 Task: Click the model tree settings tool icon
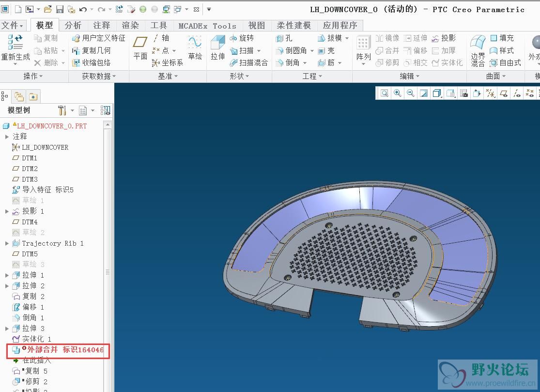[62, 110]
